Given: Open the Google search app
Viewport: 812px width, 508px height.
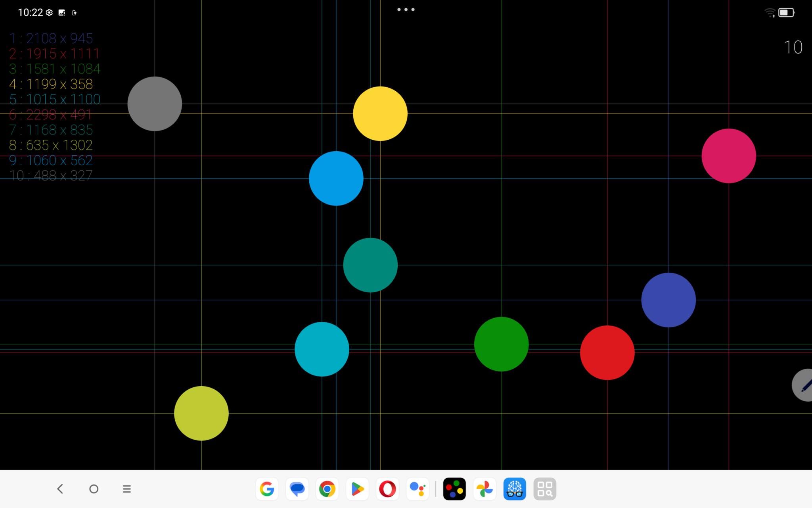Looking at the screenshot, I should (267, 489).
